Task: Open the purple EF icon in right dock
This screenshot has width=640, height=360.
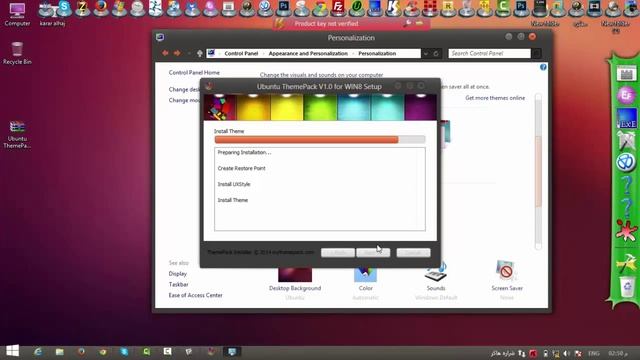Action: tap(626, 96)
